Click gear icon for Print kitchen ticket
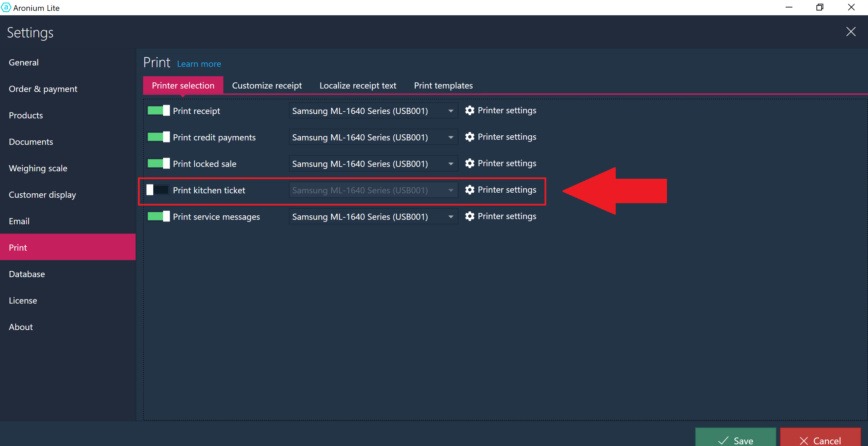Image resolution: width=868 pixels, height=446 pixels. coord(470,190)
